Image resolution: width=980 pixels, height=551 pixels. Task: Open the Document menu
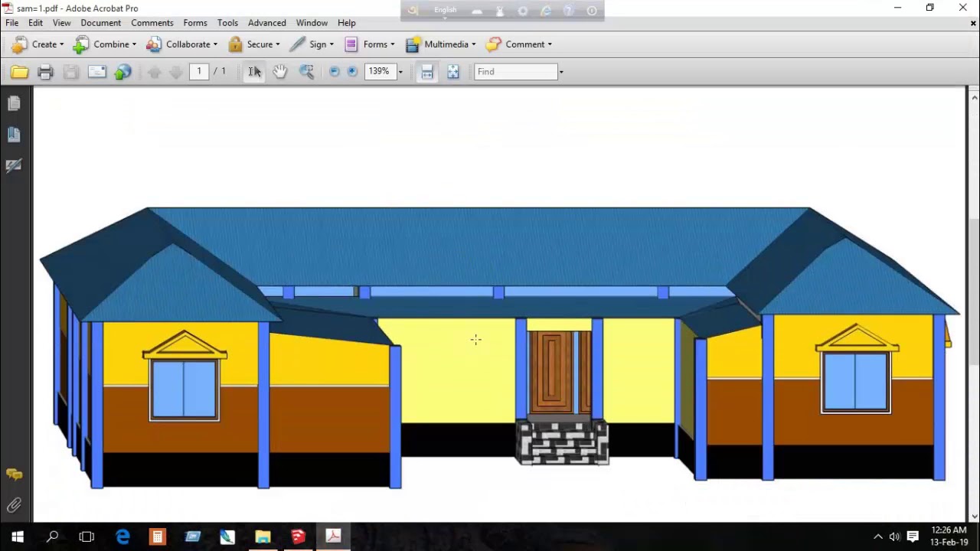(x=101, y=23)
